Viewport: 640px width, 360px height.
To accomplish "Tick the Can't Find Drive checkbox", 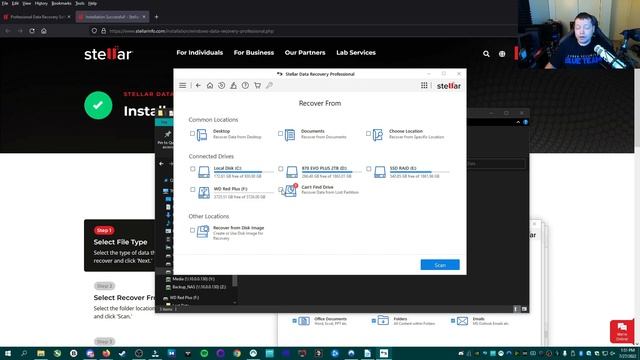I will (x=280, y=189).
